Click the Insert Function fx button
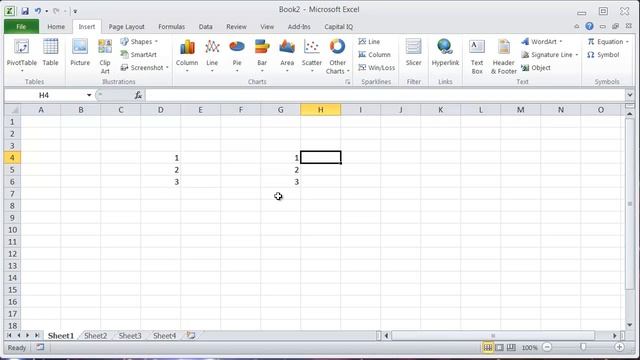The image size is (640, 360). (138, 95)
